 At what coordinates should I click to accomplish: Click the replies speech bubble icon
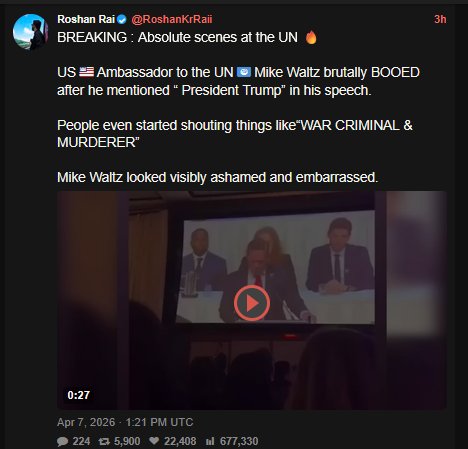click(62, 441)
